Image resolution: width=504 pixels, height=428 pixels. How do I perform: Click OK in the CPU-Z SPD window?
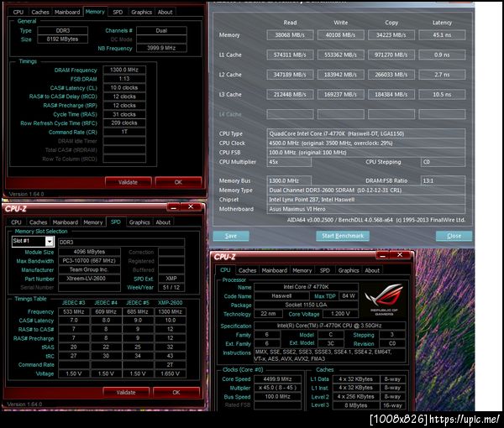pyautogui.click(x=176, y=393)
